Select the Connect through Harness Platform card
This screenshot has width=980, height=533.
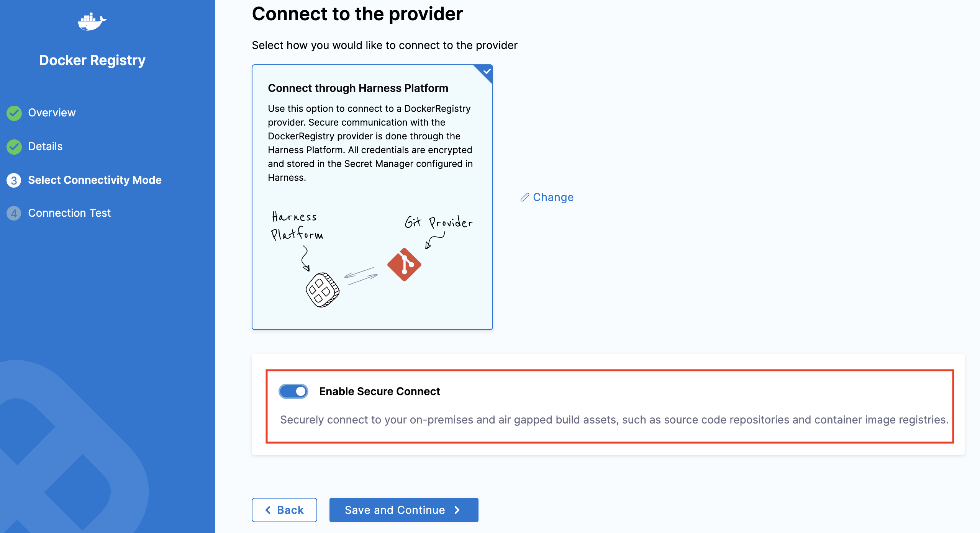372,197
